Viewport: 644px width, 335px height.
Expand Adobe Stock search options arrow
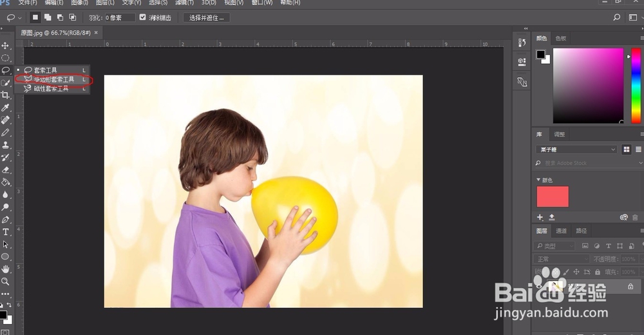(x=641, y=163)
